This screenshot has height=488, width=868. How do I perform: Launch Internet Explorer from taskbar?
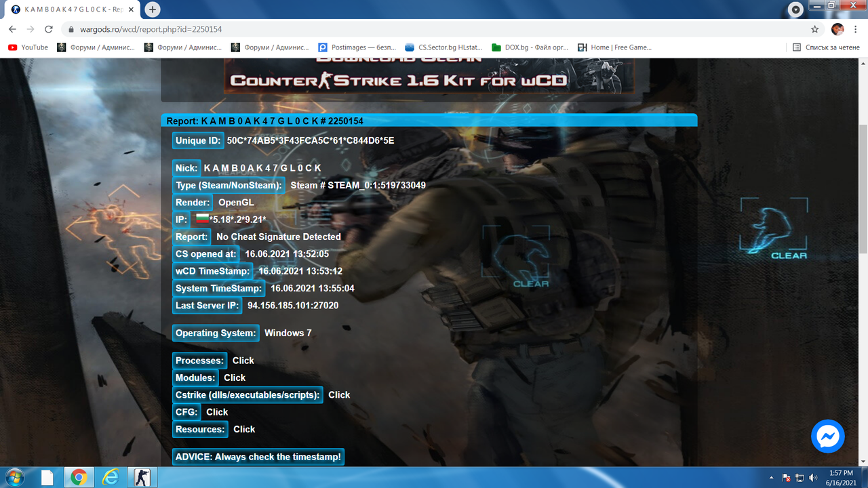111,477
